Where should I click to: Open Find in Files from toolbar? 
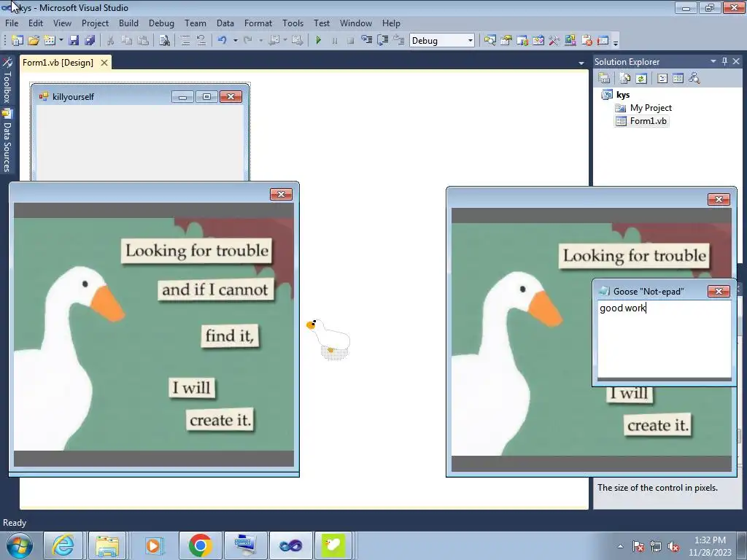click(164, 41)
